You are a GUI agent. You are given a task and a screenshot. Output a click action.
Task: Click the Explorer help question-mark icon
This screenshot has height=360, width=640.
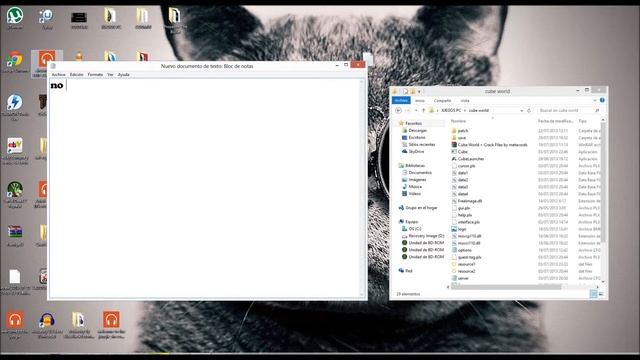[602, 100]
